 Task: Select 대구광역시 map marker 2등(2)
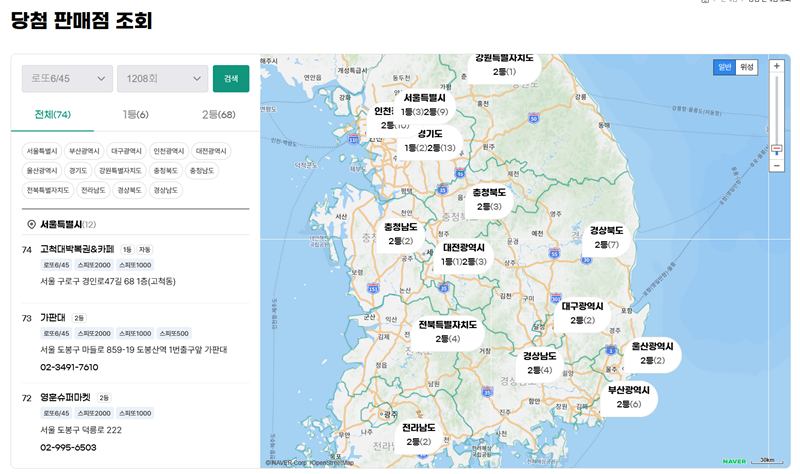582,313
